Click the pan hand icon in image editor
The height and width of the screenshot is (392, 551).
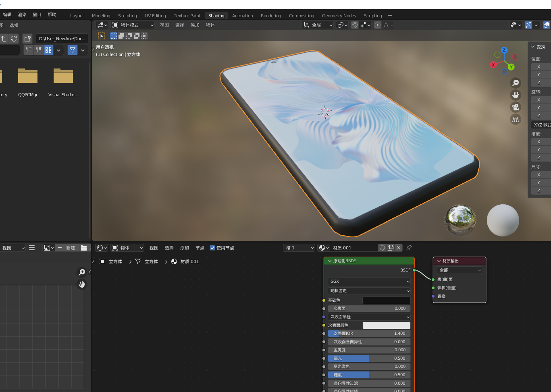(82, 284)
